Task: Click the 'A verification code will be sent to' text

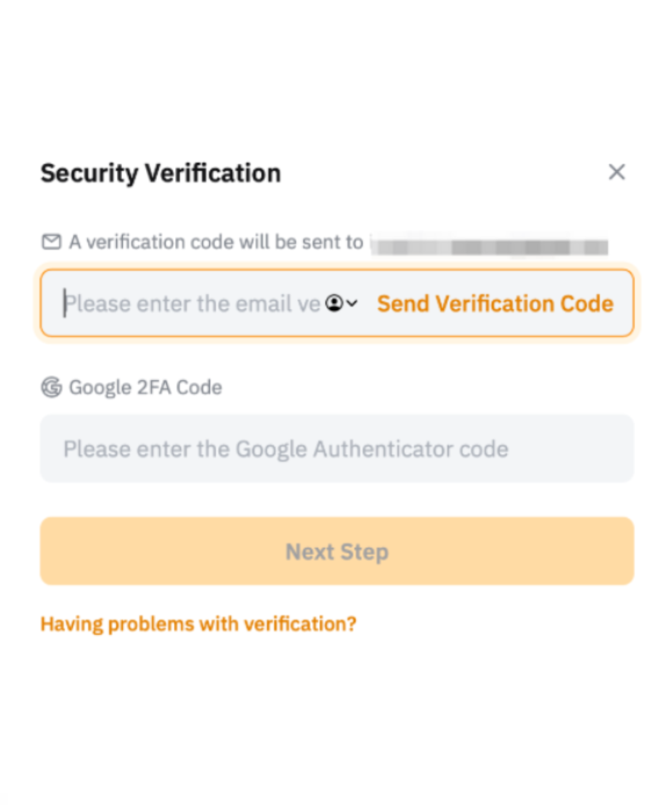Action: pos(216,242)
